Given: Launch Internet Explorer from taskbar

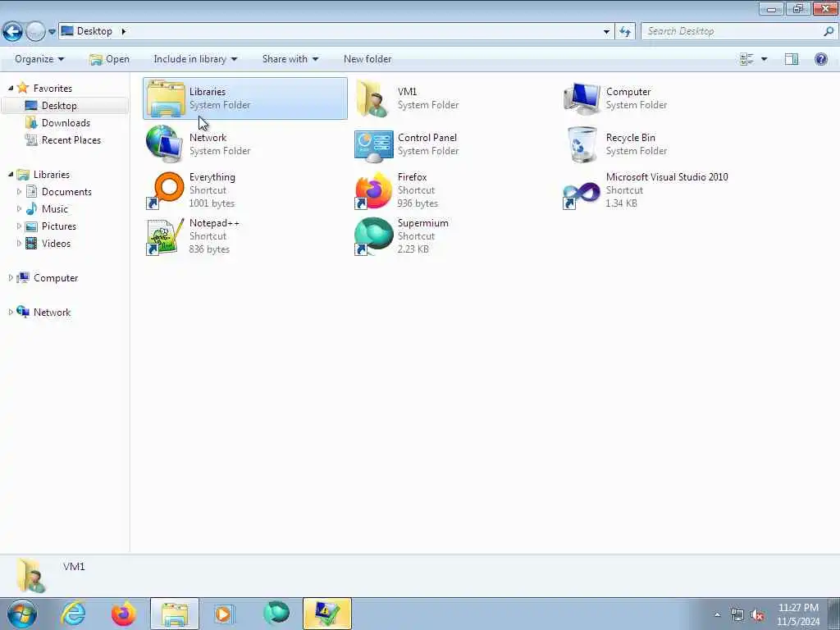Looking at the screenshot, I should (x=73, y=614).
